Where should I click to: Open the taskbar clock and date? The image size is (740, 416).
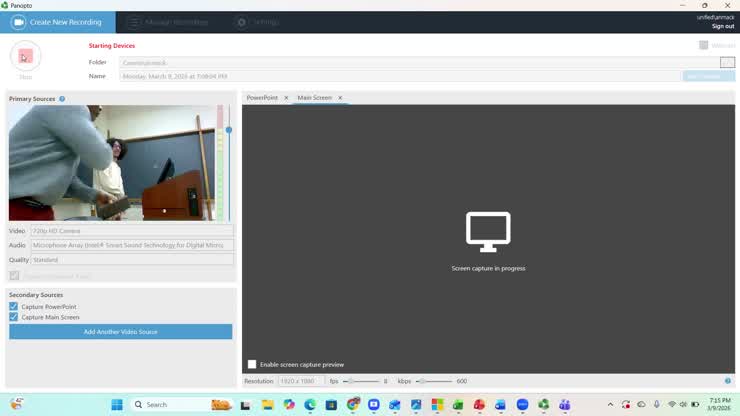click(720, 404)
